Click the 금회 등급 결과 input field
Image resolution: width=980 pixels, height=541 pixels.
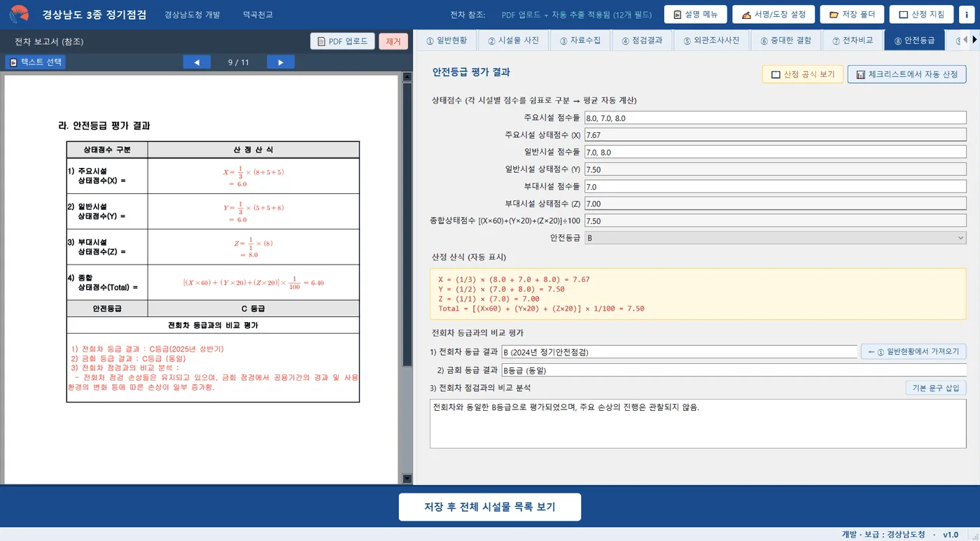734,370
